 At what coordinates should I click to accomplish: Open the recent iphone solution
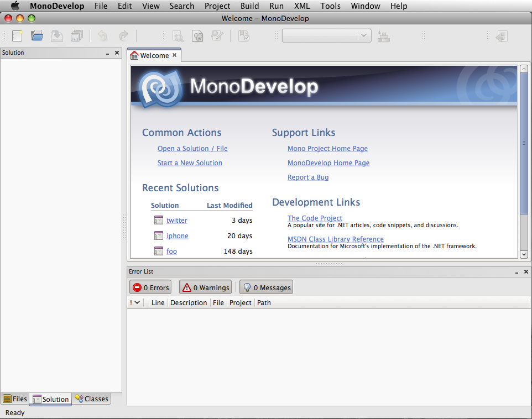[x=177, y=236]
